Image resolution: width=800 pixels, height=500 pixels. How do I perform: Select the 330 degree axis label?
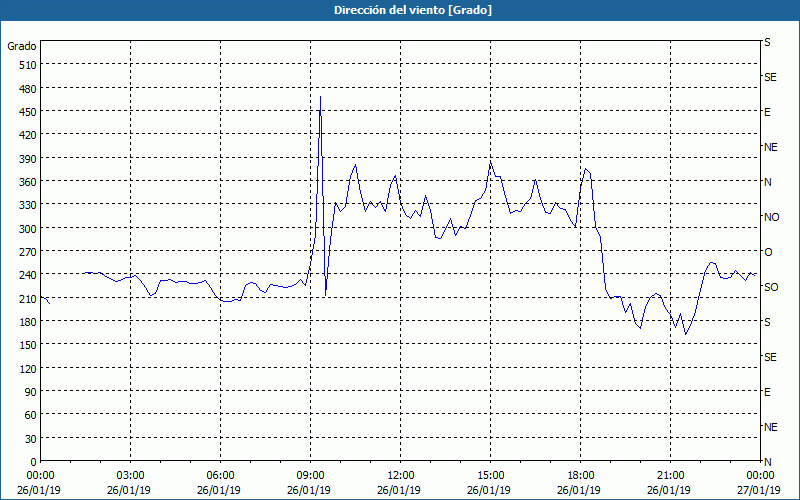[x=29, y=205]
